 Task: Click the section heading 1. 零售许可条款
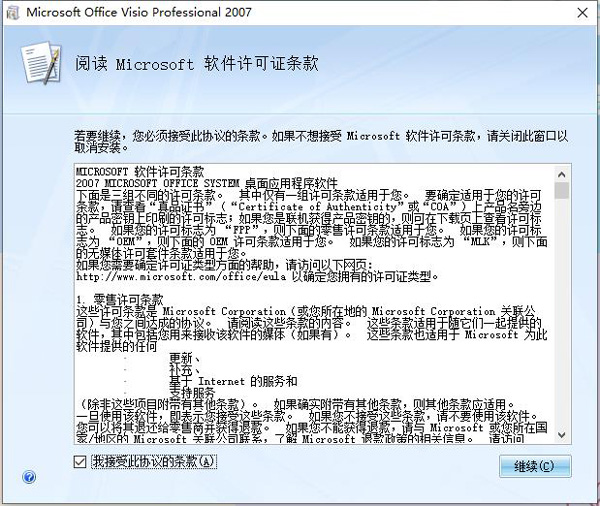pos(119,300)
